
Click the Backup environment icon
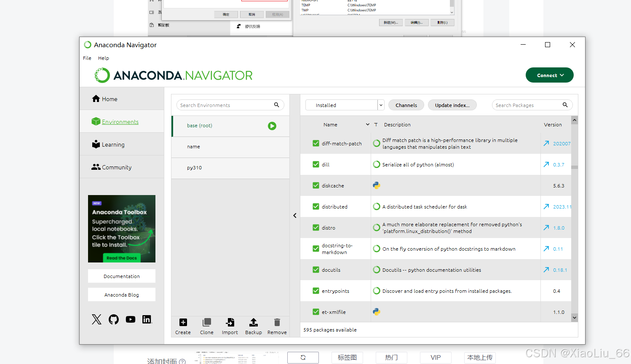click(x=254, y=322)
